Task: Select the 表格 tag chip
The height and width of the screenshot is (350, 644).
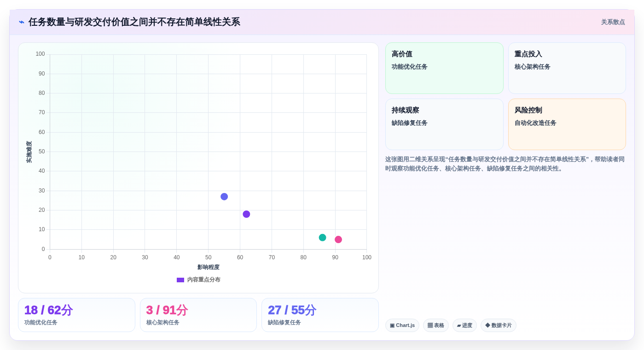Action: coord(436,326)
